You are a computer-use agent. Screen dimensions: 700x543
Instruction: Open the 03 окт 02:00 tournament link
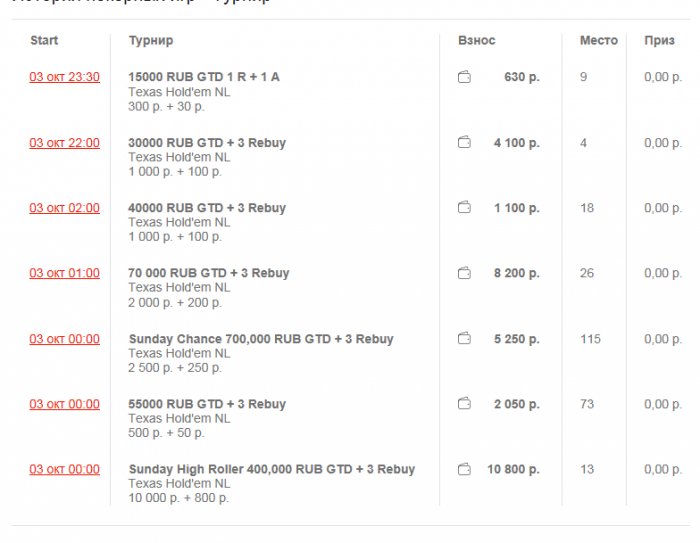(65, 208)
